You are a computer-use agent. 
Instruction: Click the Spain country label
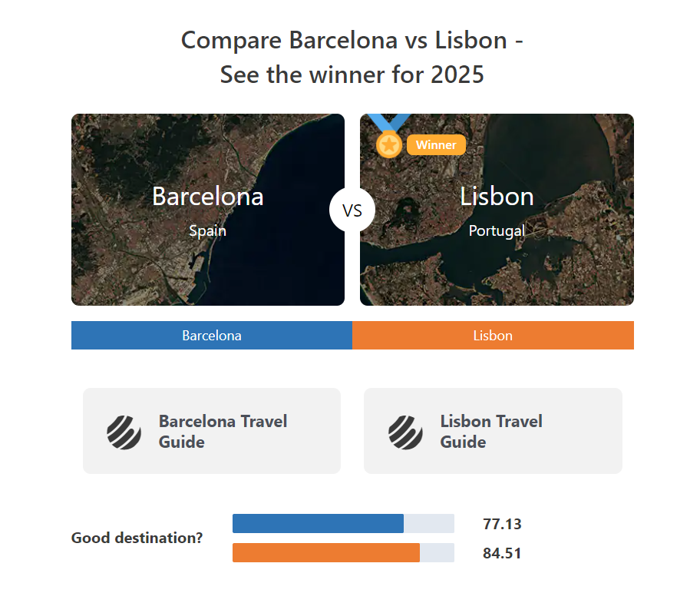coord(207,230)
